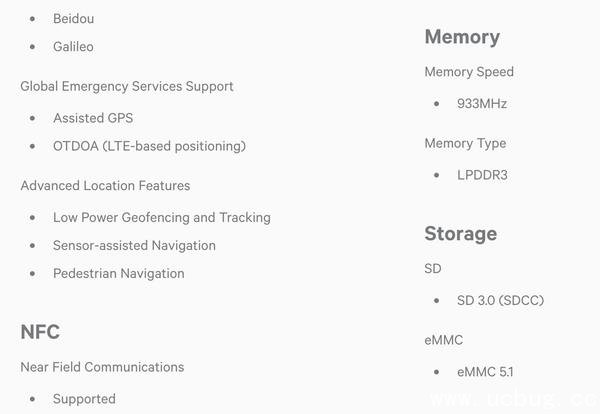Click the Storage section heading
The image size is (600, 414).
coord(460,234)
